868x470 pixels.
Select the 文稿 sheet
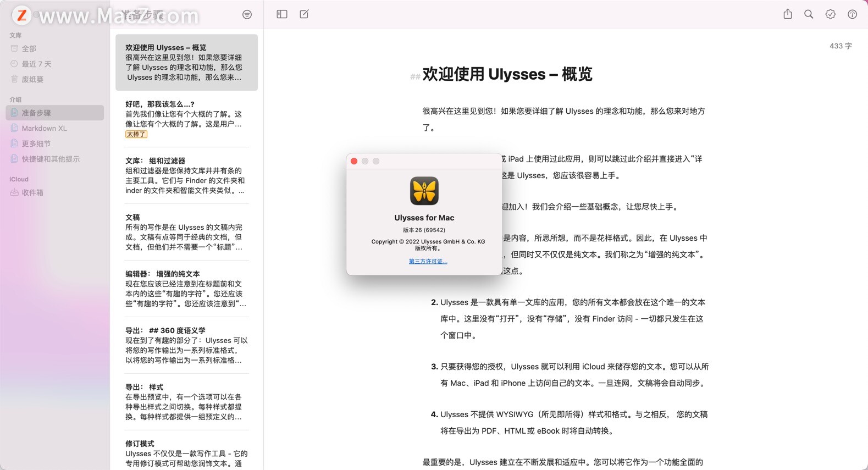pyautogui.click(x=186, y=232)
